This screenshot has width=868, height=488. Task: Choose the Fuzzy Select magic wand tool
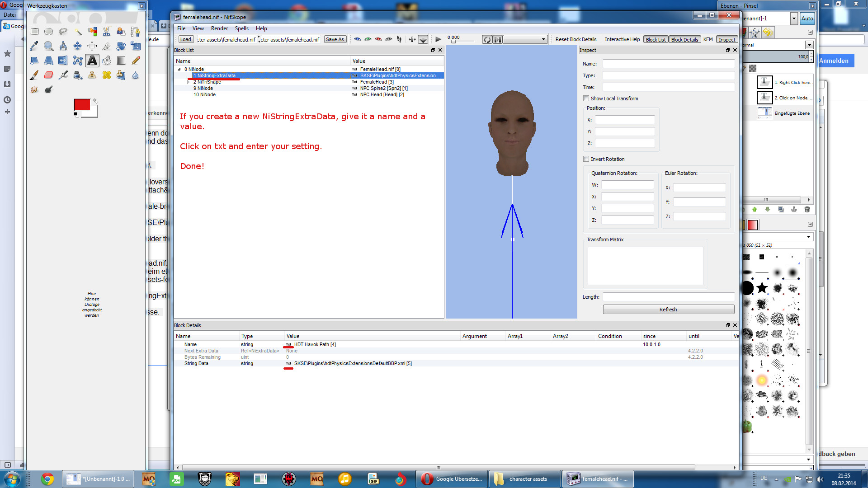(x=78, y=32)
